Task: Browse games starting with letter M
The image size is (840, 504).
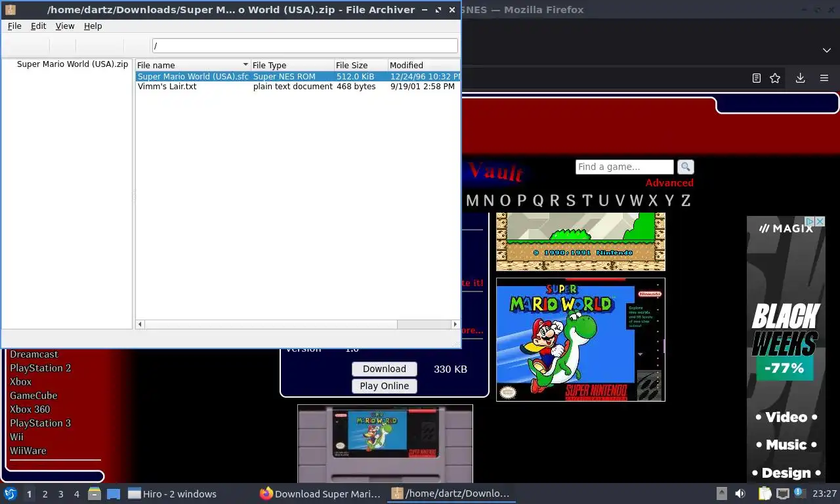Action: point(472,201)
